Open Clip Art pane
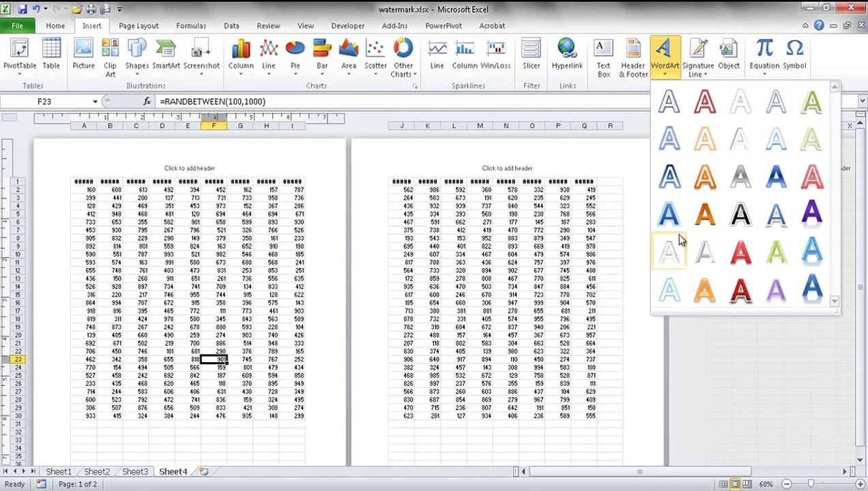Image resolution: width=868 pixels, height=491 pixels. [x=110, y=57]
